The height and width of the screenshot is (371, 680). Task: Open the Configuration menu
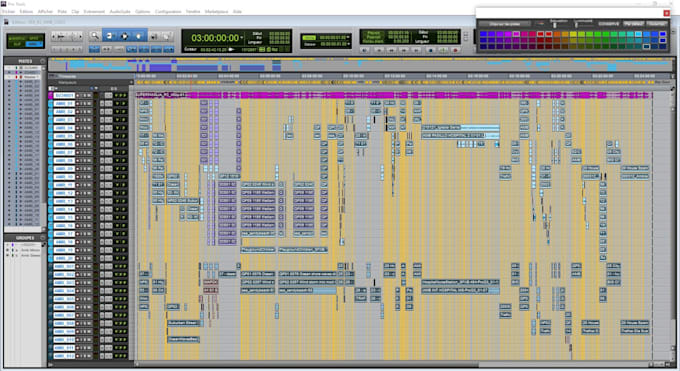168,11
